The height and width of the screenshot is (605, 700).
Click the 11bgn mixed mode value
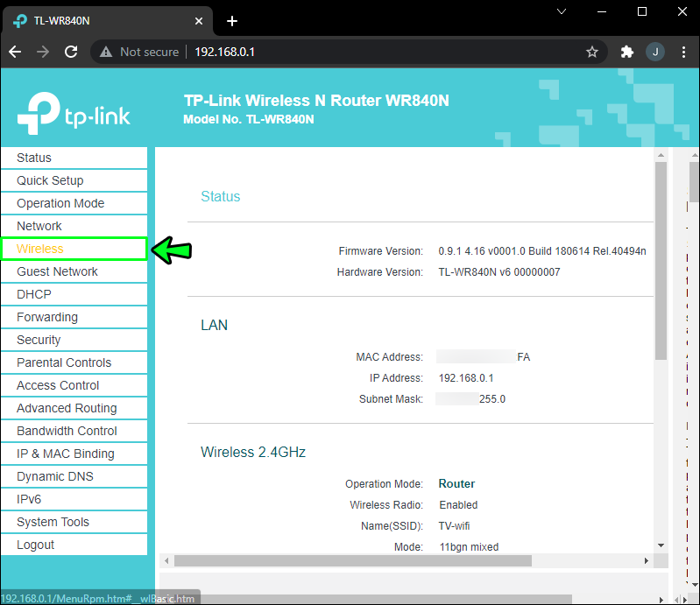coord(469,547)
